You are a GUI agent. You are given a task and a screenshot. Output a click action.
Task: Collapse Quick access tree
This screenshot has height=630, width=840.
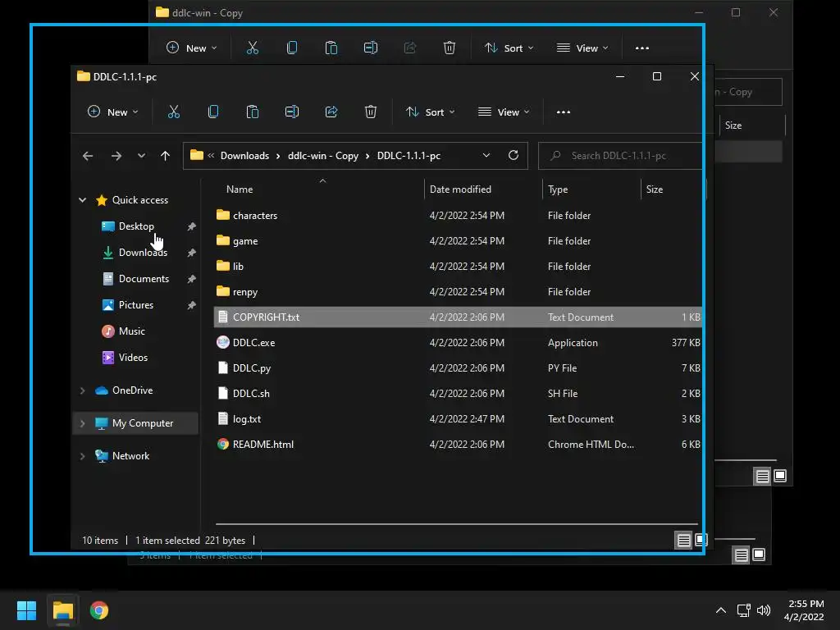tap(83, 200)
